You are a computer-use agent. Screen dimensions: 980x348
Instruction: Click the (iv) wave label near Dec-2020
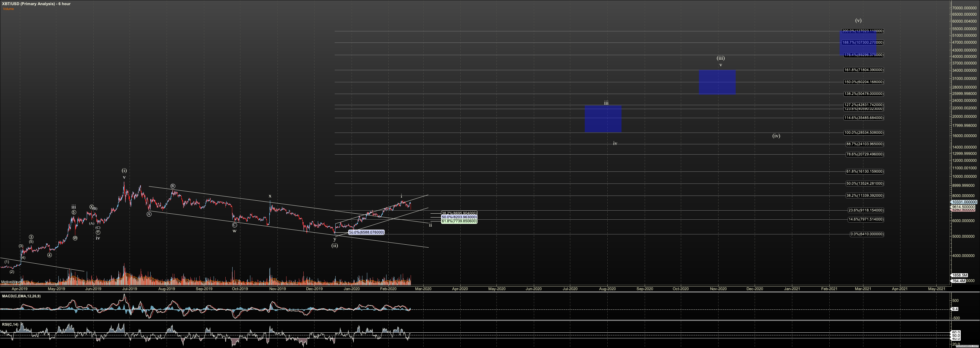(x=776, y=136)
